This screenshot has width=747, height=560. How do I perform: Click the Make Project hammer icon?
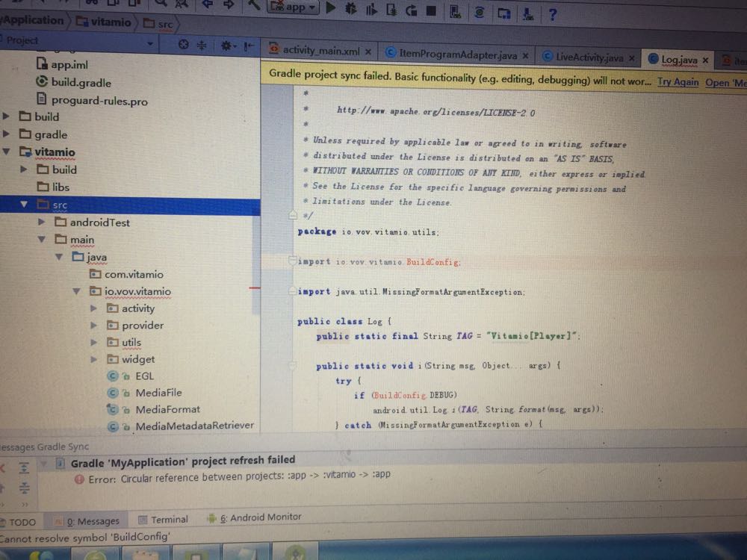(253, 5)
